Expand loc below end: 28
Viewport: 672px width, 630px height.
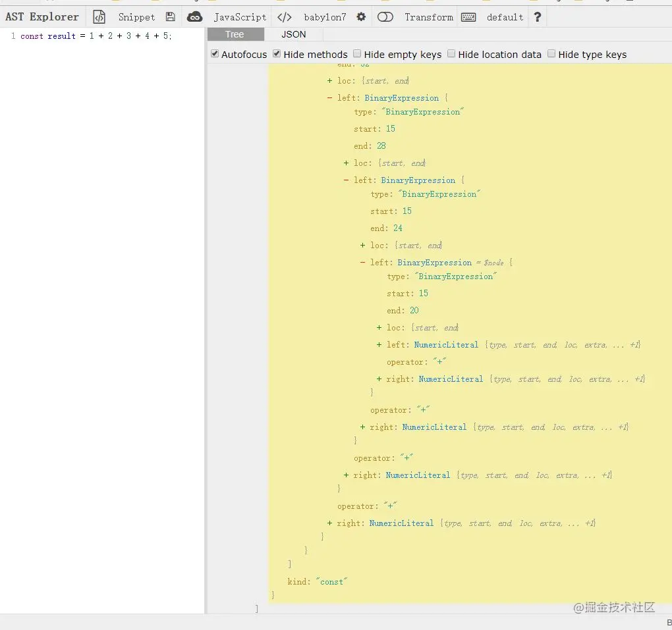coord(347,163)
